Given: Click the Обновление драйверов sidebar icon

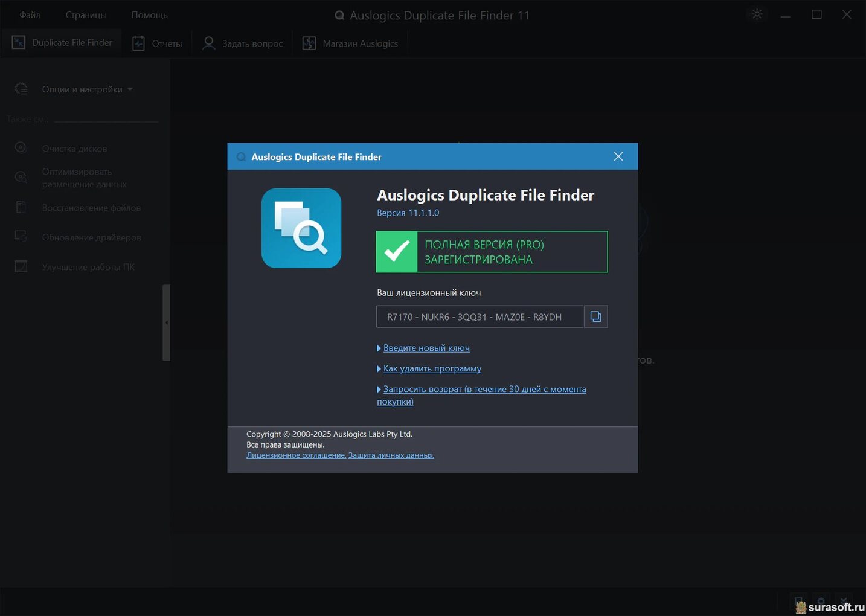Looking at the screenshot, I should [21, 237].
